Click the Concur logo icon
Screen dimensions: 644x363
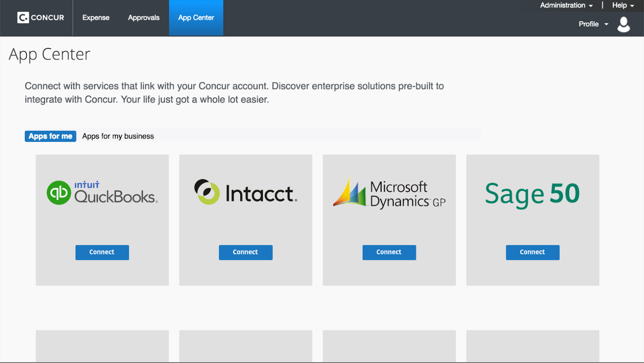tap(23, 18)
